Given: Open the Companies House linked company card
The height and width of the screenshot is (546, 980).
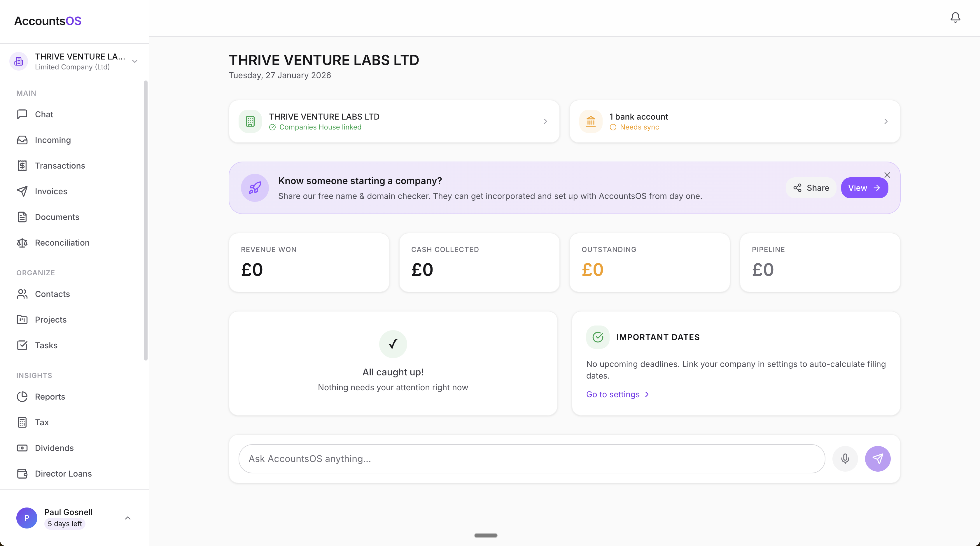Looking at the screenshot, I should 394,121.
